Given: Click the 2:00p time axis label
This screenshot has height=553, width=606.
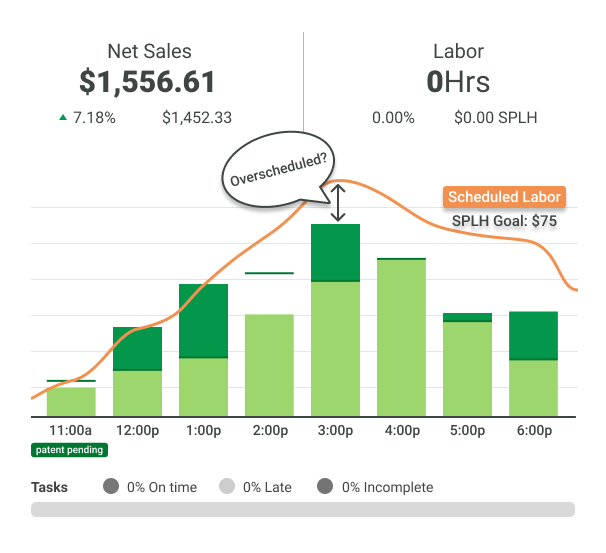Looking at the screenshot, I should point(269,431).
